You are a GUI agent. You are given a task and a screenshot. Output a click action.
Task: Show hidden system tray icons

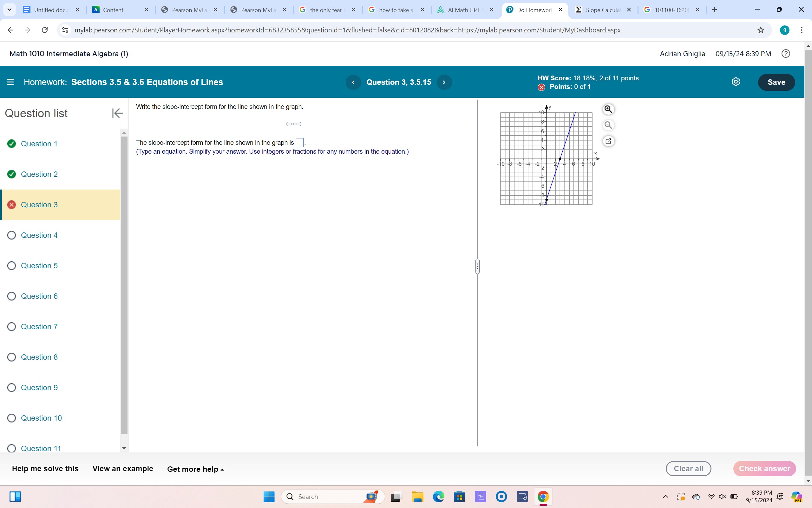point(666,497)
